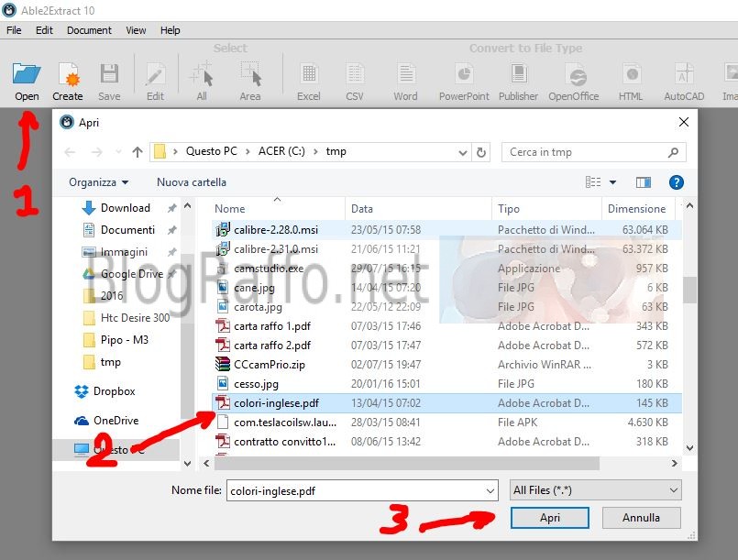Click the Cerca in tmp search field

pos(593,152)
